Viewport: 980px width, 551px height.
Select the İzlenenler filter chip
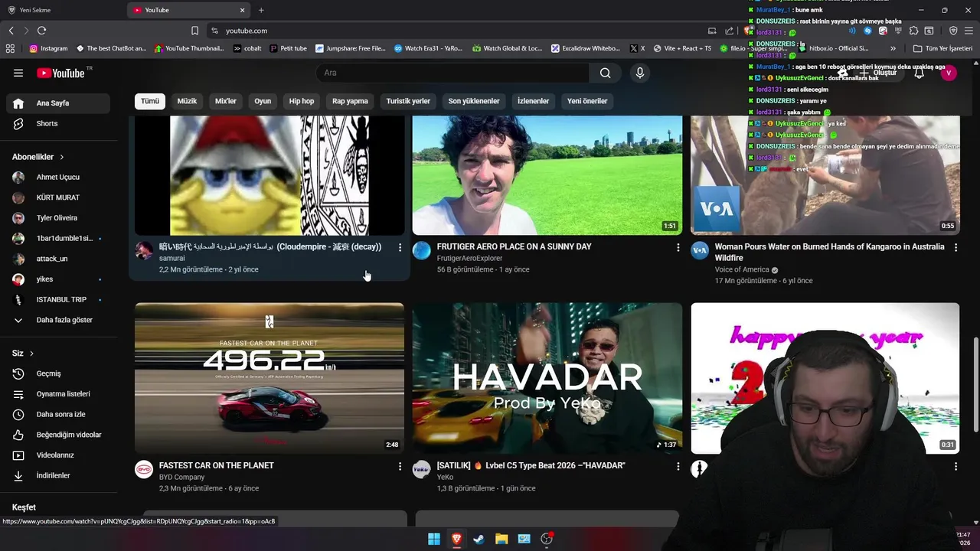[x=533, y=101]
